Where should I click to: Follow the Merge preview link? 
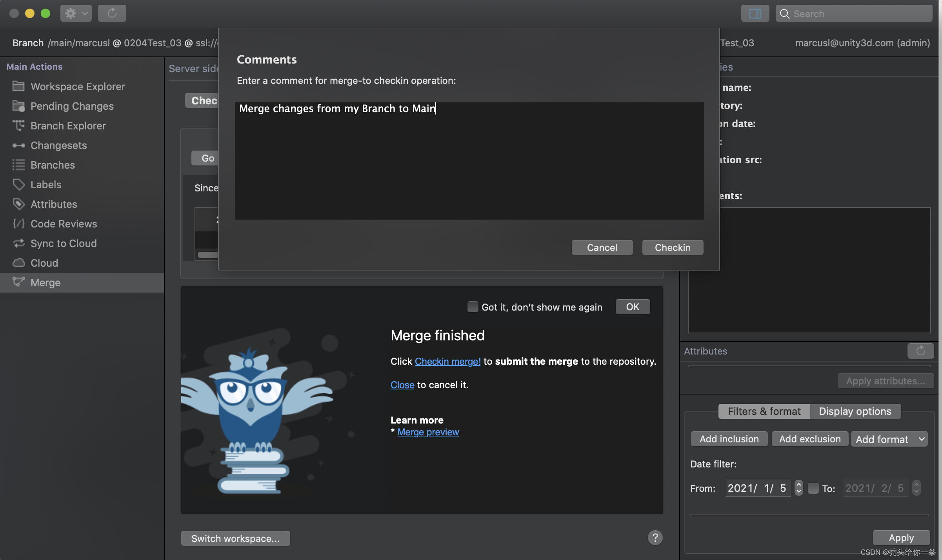[428, 432]
